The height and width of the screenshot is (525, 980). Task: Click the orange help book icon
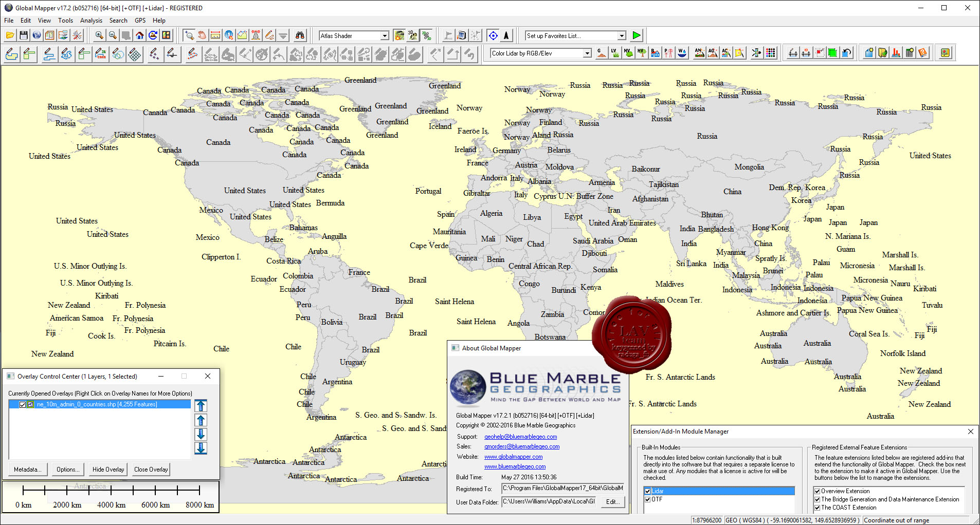(923, 53)
